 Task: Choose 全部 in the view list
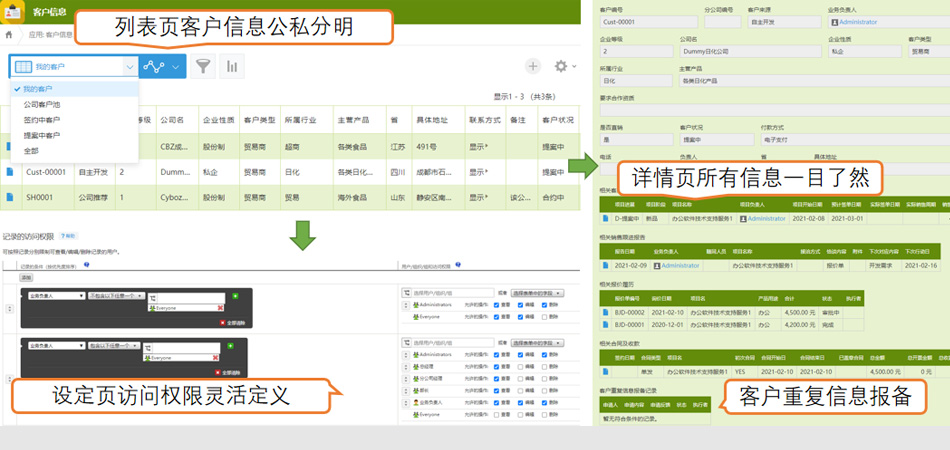click(32, 150)
